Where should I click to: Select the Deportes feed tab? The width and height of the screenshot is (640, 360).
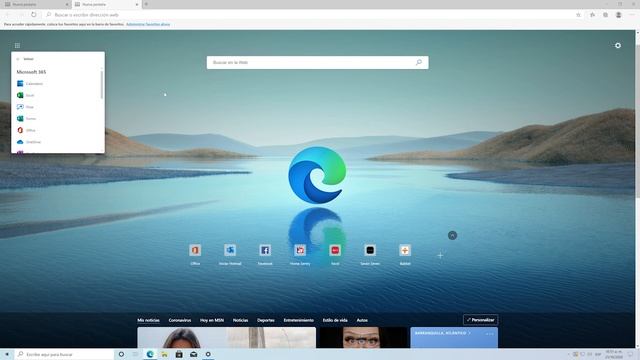[266, 320]
